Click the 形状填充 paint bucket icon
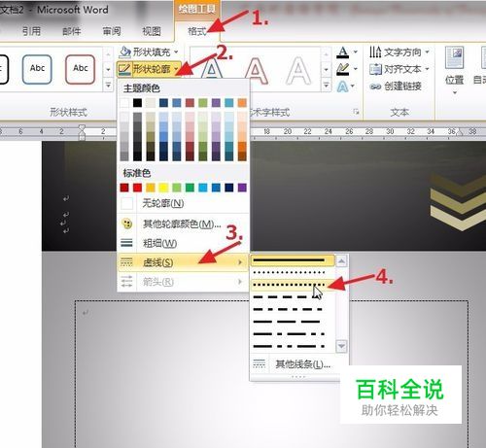The height and width of the screenshot is (448, 486). [x=124, y=52]
